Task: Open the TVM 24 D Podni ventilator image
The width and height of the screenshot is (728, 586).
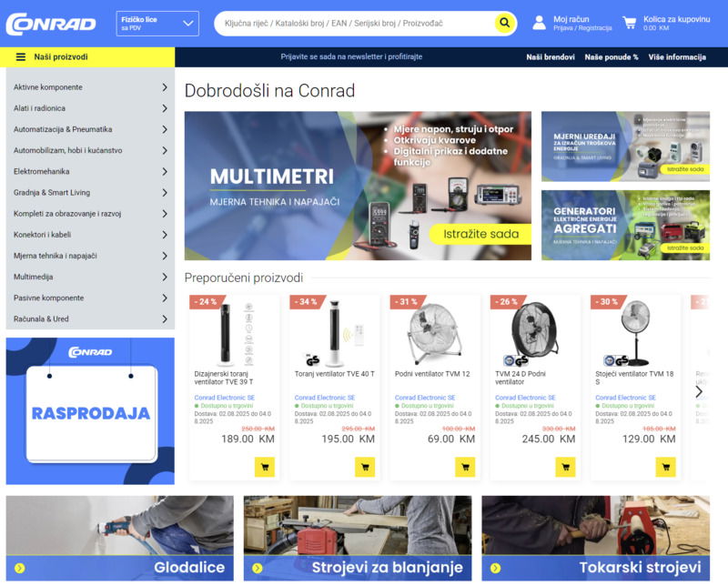Action: coord(535,332)
